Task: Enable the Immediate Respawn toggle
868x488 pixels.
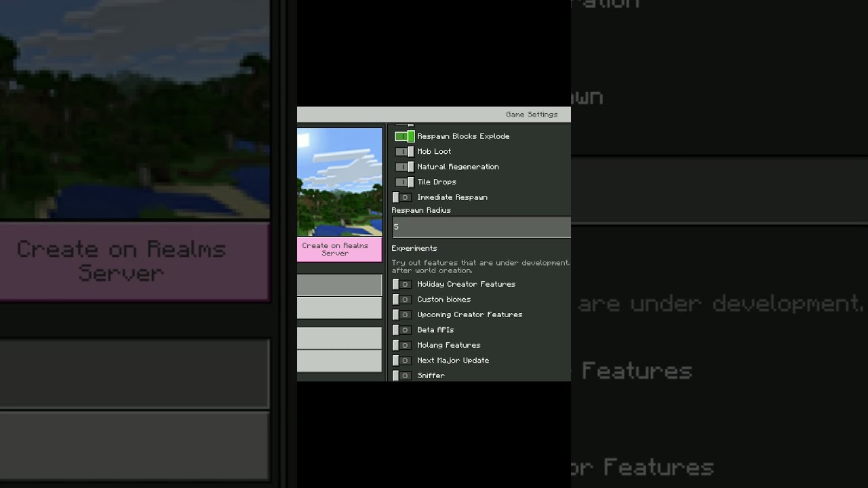Action: (x=402, y=197)
